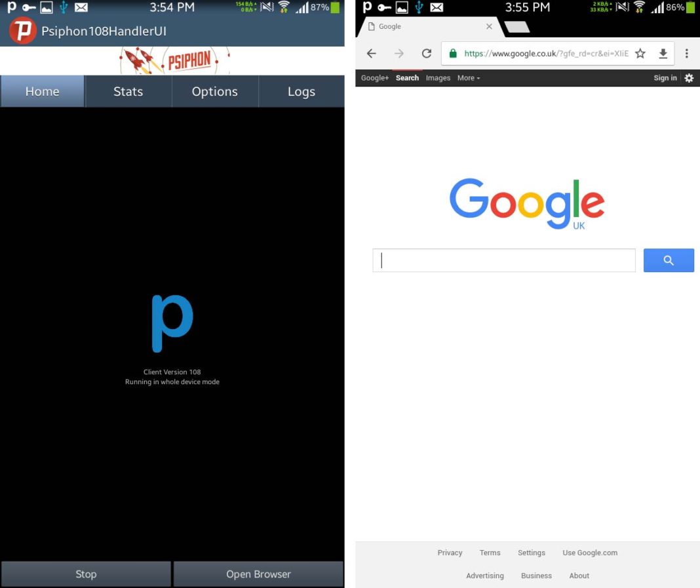
Task: Reload the Google page
Action: click(427, 54)
